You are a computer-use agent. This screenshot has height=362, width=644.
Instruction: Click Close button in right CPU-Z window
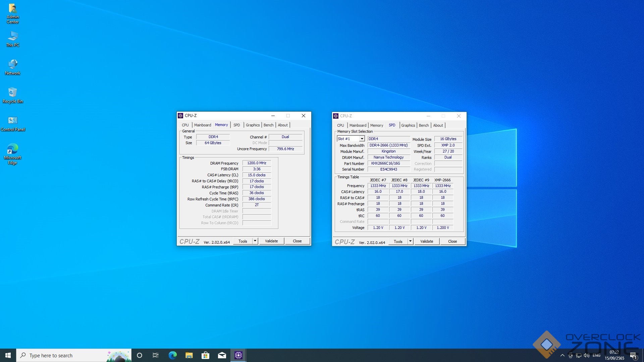click(x=452, y=241)
